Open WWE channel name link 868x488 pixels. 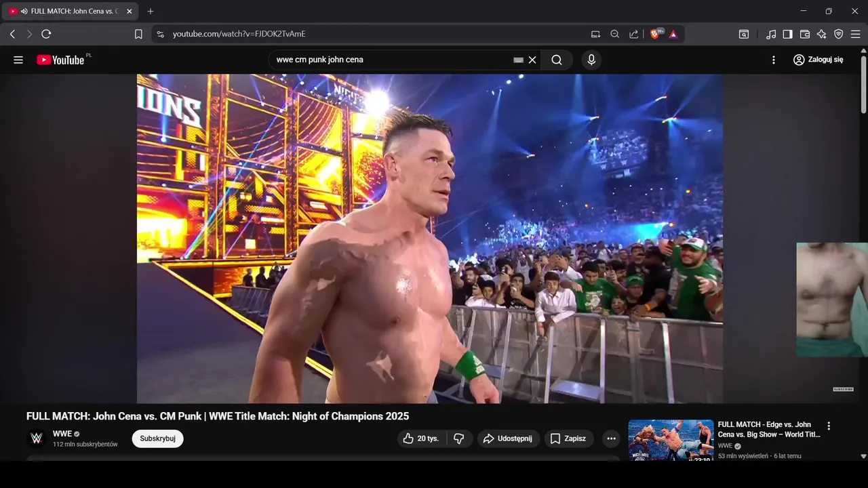[62, 434]
